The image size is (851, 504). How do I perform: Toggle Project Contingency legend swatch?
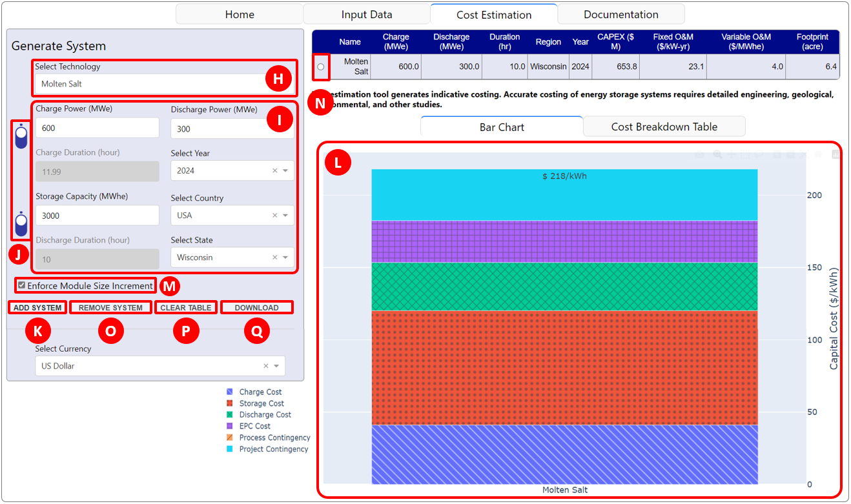230,449
